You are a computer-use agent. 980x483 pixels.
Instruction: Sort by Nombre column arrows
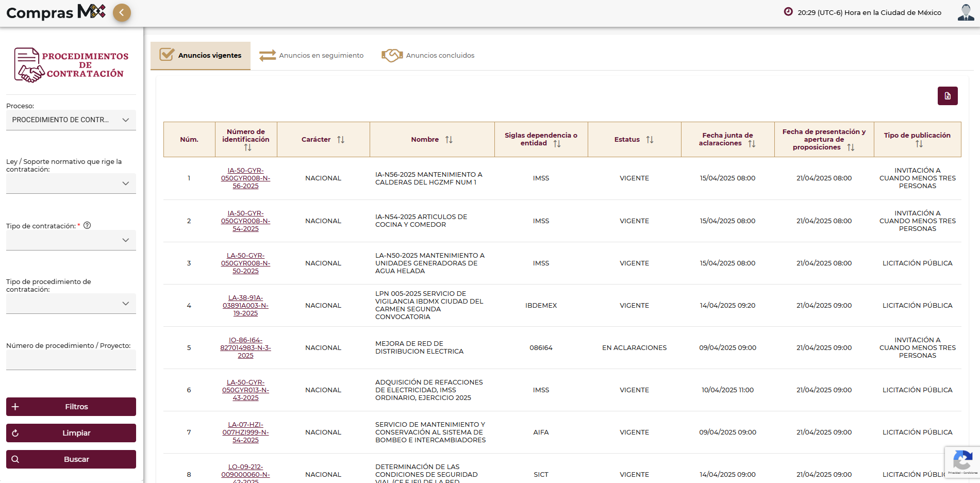[x=449, y=140]
